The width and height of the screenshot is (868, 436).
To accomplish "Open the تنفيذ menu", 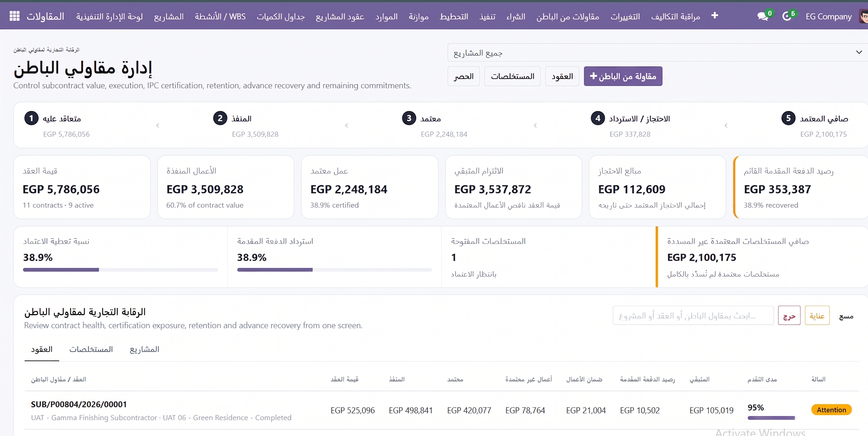I will click(x=487, y=16).
